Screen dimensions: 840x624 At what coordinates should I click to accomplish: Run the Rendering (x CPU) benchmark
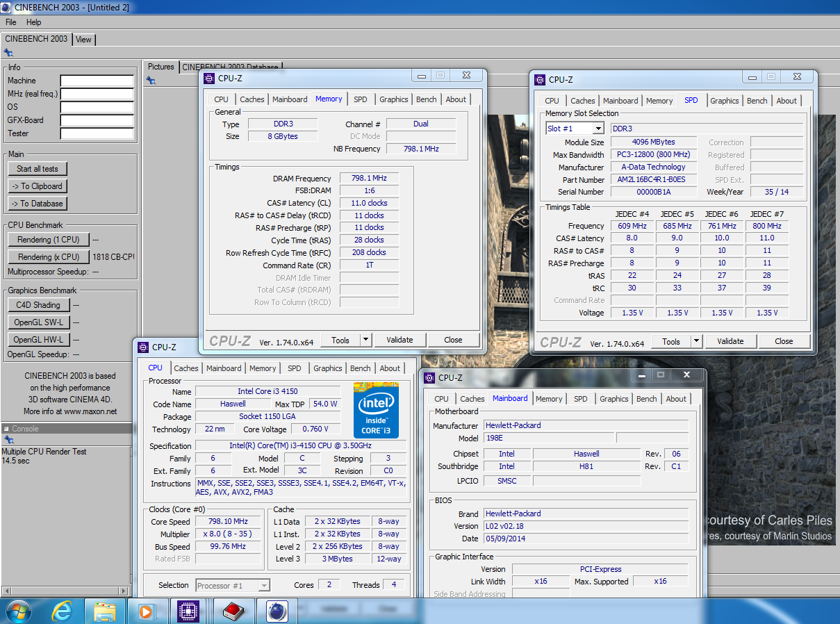click(x=49, y=257)
